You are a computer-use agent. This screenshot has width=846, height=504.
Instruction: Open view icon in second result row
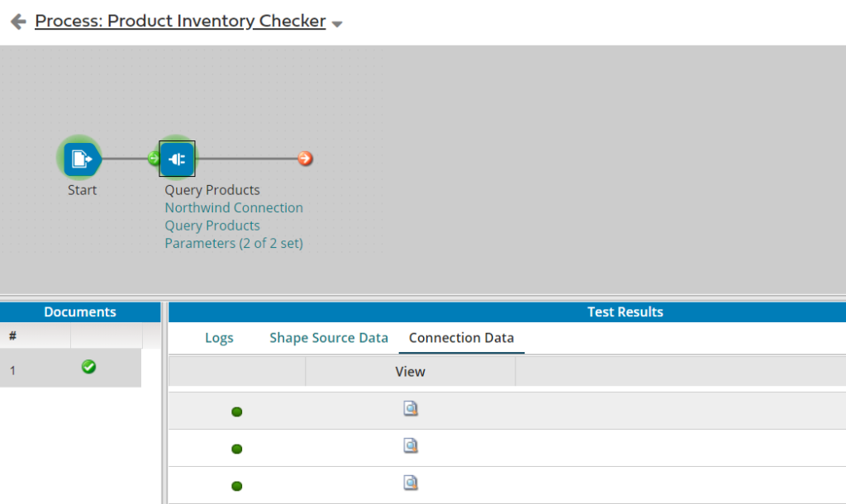pyautogui.click(x=411, y=446)
